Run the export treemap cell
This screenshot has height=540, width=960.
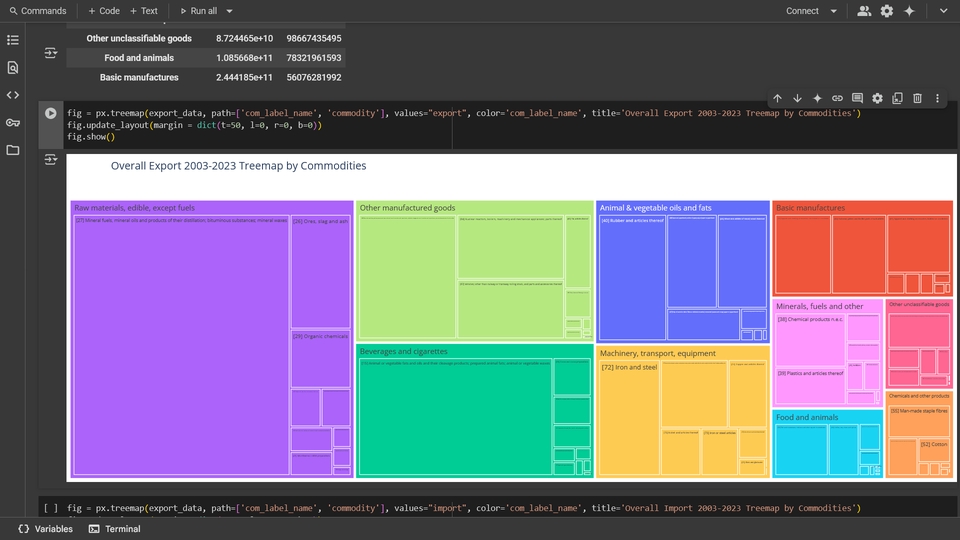pos(51,113)
